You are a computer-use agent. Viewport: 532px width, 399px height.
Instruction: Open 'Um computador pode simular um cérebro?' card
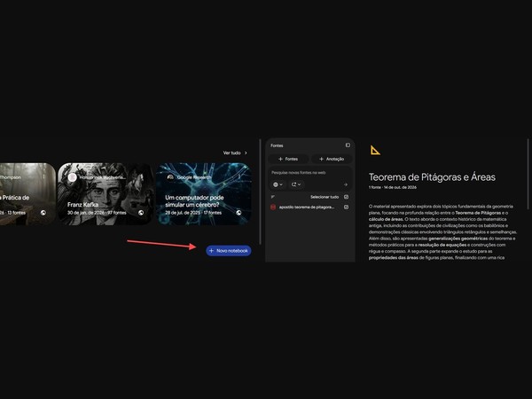tap(204, 193)
